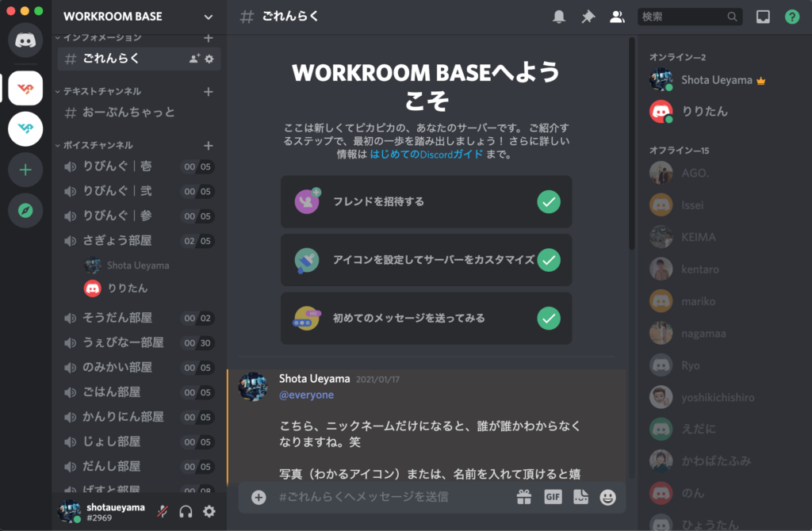The width and height of the screenshot is (812, 531).
Task: Click the 初めてのメッセージを送ってみる card
Action: (x=426, y=319)
